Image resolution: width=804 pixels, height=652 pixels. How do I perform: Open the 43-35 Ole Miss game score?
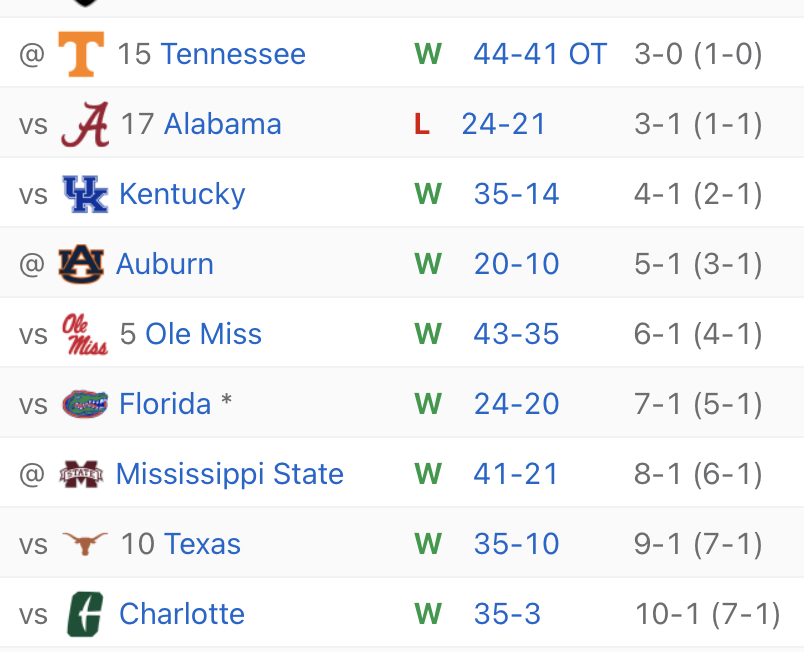point(516,334)
